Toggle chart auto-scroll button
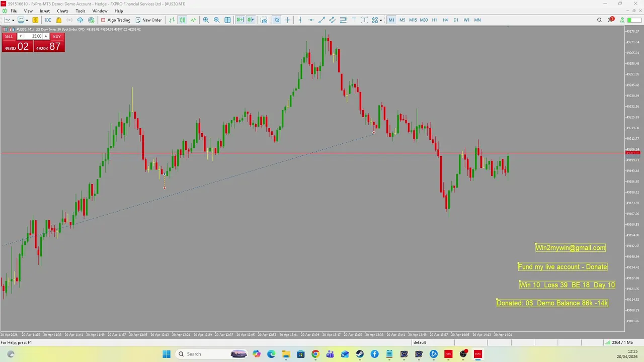The height and width of the screenshot is (362, 644). [239, 20]
